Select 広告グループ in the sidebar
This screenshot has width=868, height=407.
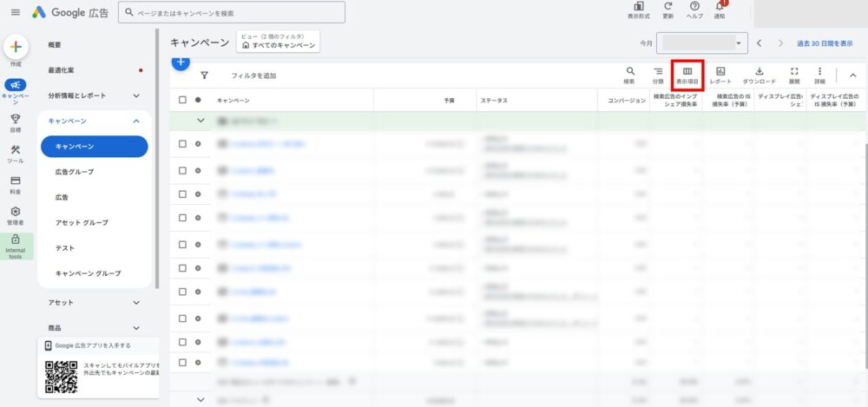[x=75, y=172]
